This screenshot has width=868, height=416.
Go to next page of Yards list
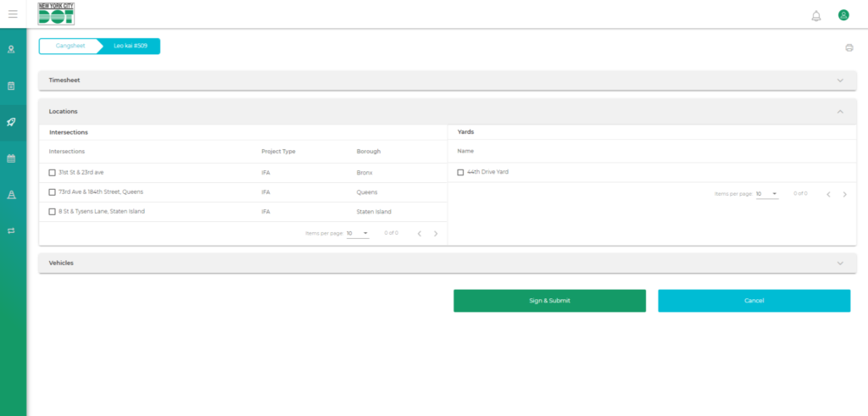tap(844, 194)
